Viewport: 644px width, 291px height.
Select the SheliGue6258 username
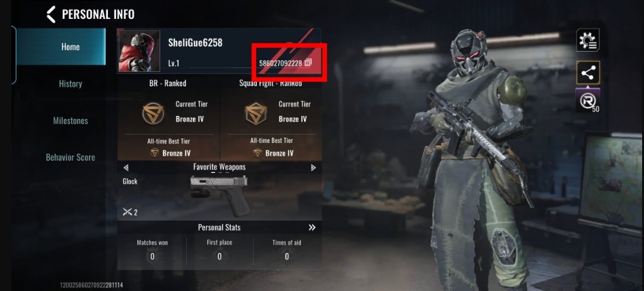pyautogui.click(x=195, y=43)
